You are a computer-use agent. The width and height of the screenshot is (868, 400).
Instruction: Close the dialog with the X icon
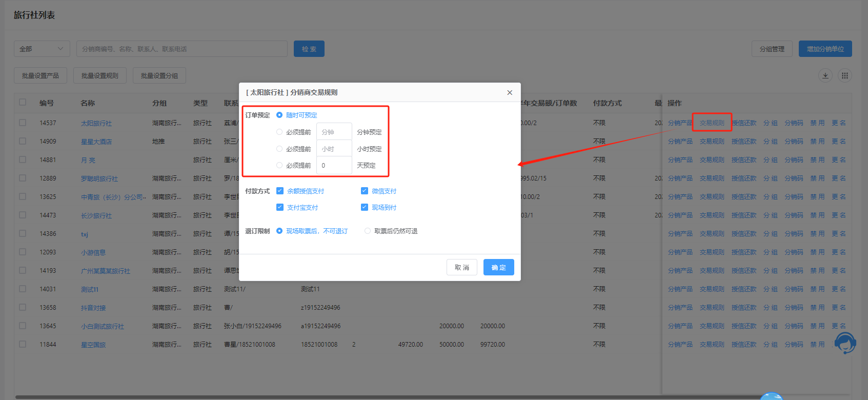tap(510, 92)
